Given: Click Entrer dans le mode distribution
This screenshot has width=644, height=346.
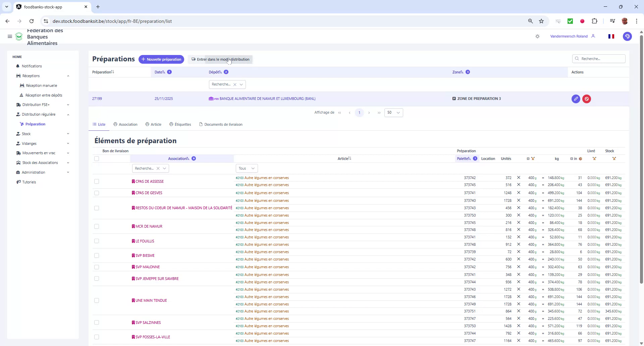Looking at the screenshot, I should (x=220, y=59).
